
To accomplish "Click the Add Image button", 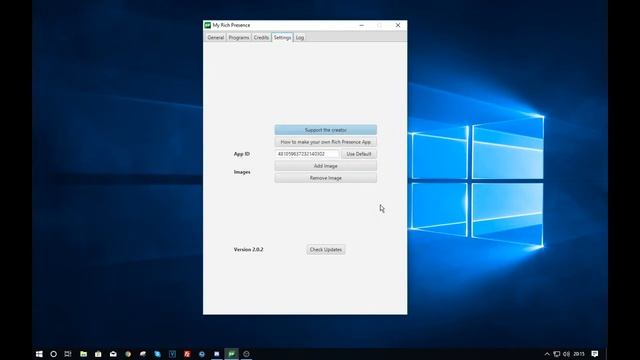I will (326, 166).
